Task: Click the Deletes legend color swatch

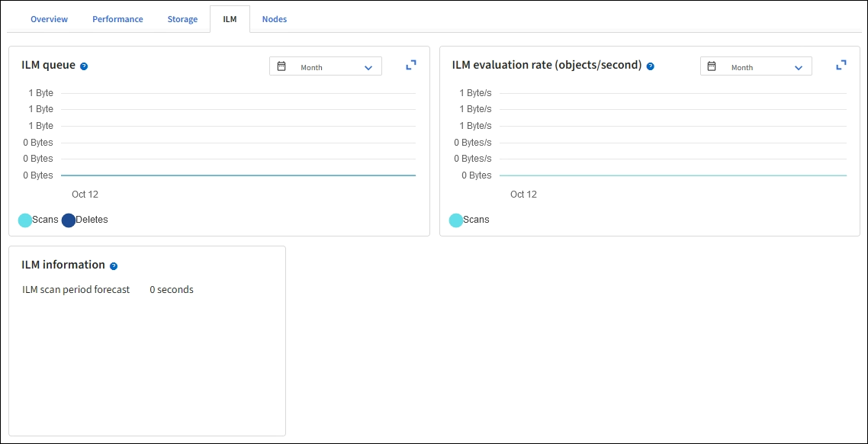Action: click(x=69, y=220)
